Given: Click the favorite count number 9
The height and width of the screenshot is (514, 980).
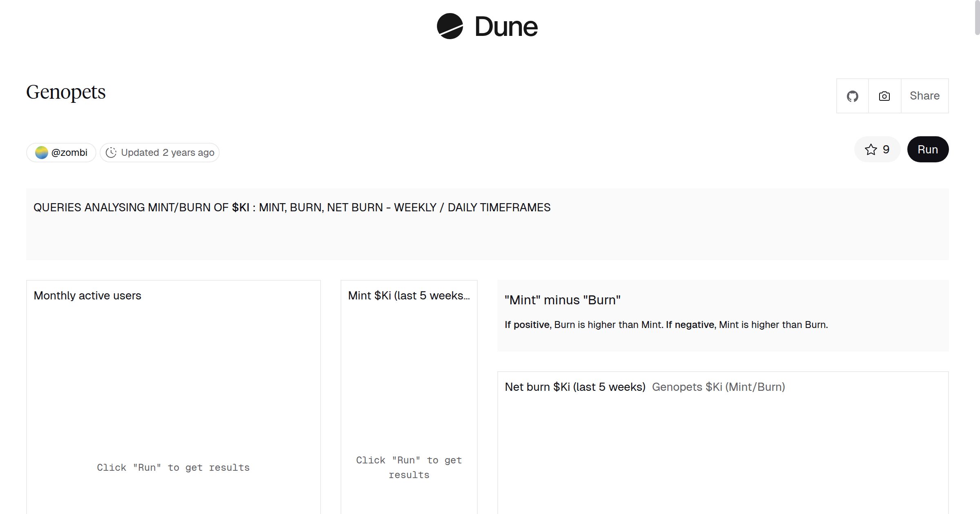Looking at the screenshot, I should pyautogui.click(x=886, y=150).
